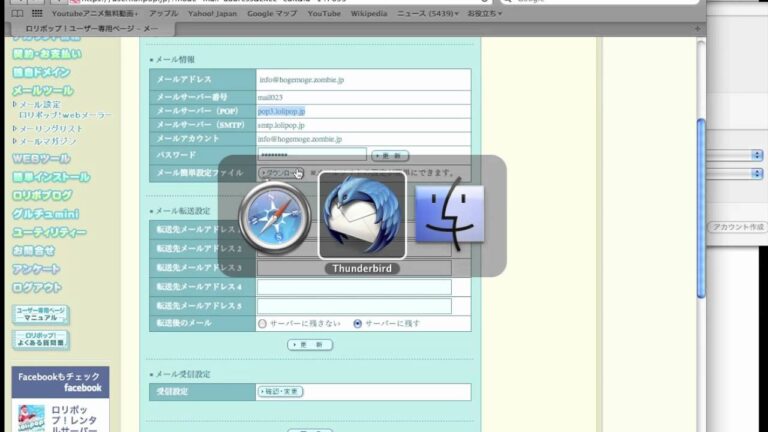The height and width of the screenshot is (432, 768).
Task: Open the アンケート sidebar menu
Action: point(36,269)
